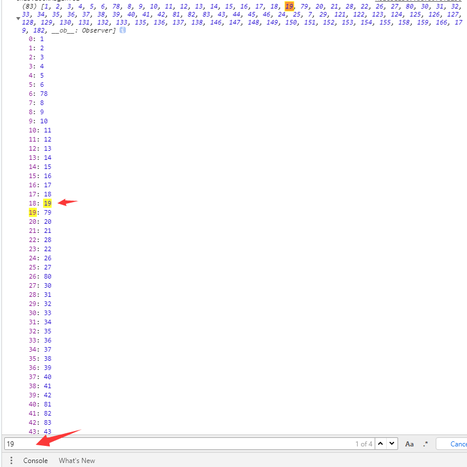
Task: Select array row "1: 2"
Action: click(x=36, y=48)
